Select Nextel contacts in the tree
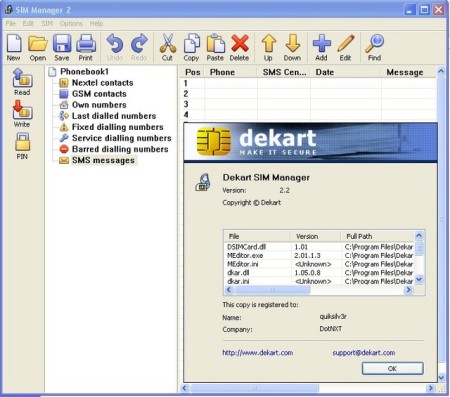This screenshot has height=397, width=450. (102, 83)
